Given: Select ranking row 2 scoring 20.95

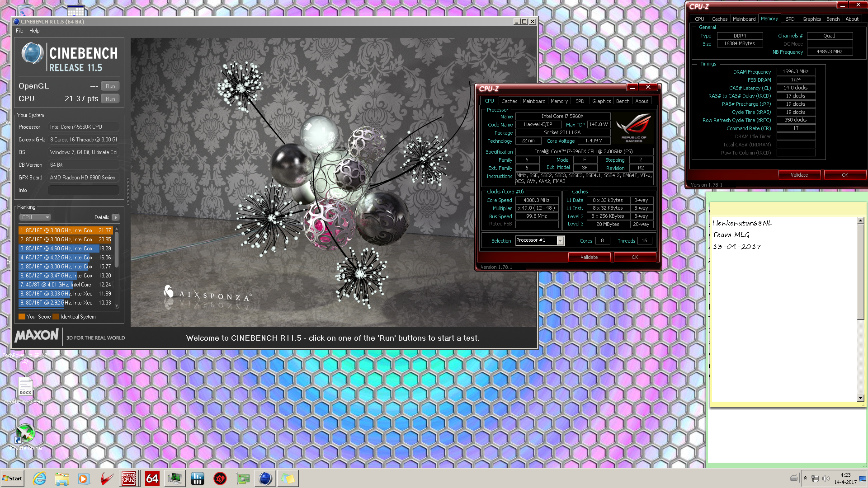Looking at the screenshot, I should pos(66,239).
